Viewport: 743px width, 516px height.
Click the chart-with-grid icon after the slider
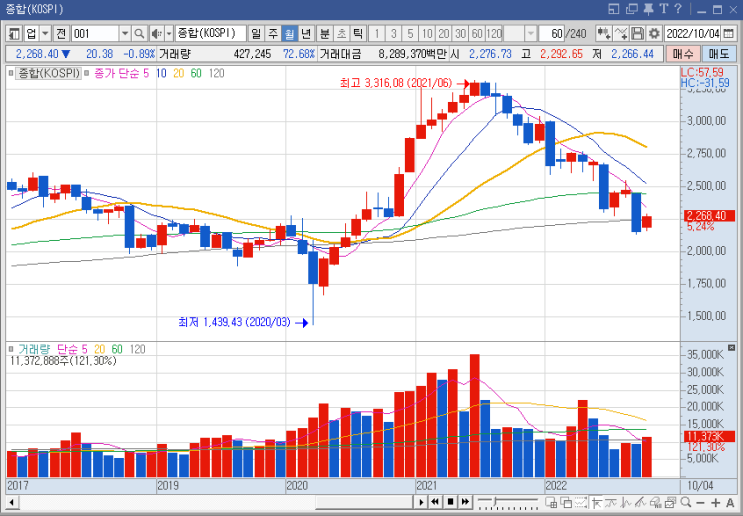click(x=551, y=502)
